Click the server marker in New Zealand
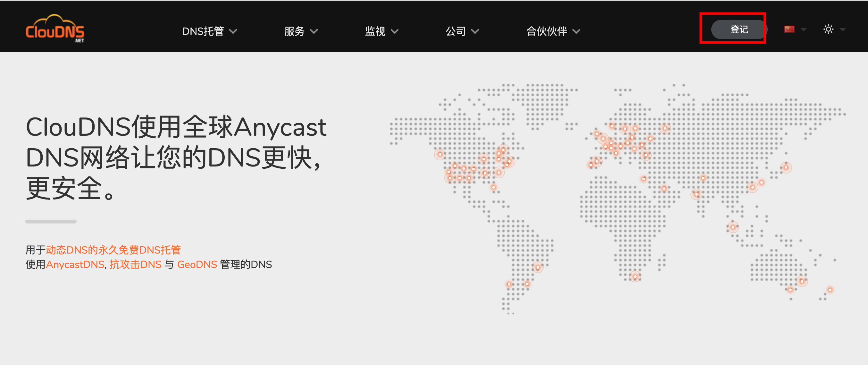This screenshot has width=868, height=365. [x=830, y=289]
